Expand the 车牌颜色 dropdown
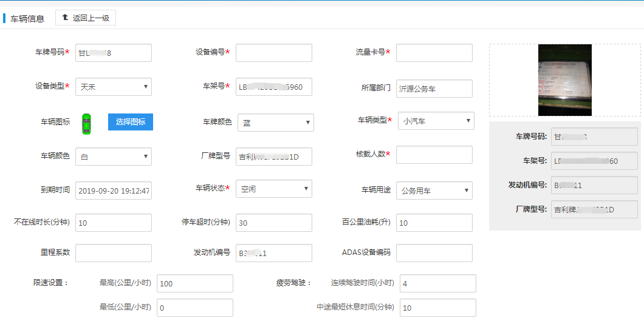Image resolution: width=644 pixels, height=321 pixels. tap(275, 123)
